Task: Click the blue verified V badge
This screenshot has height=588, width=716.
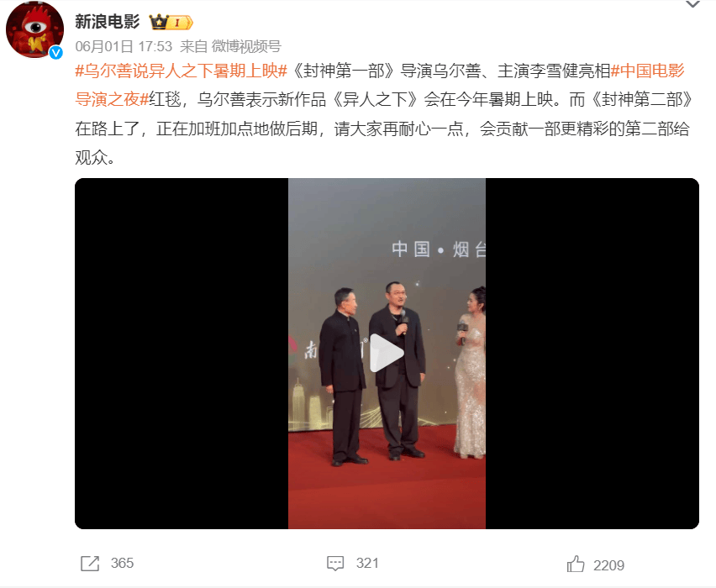Action: pyautogui.click(x=55, y=52)
